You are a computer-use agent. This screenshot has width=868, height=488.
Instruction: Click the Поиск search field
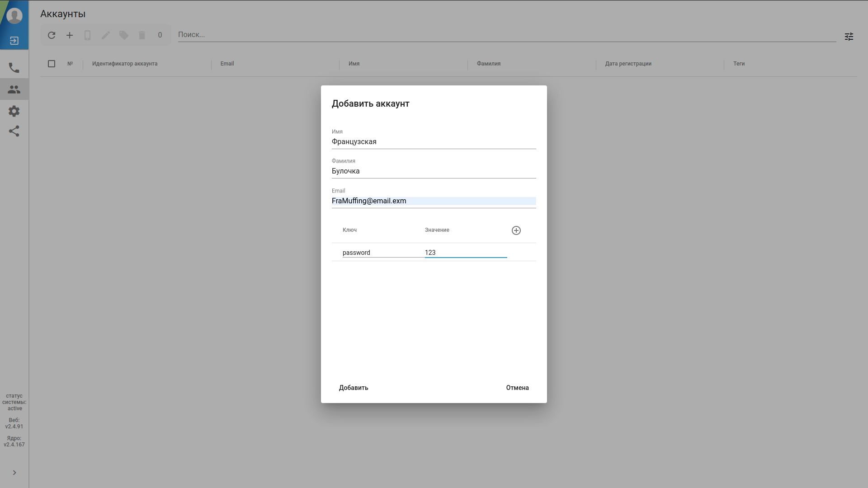(506, 35)
